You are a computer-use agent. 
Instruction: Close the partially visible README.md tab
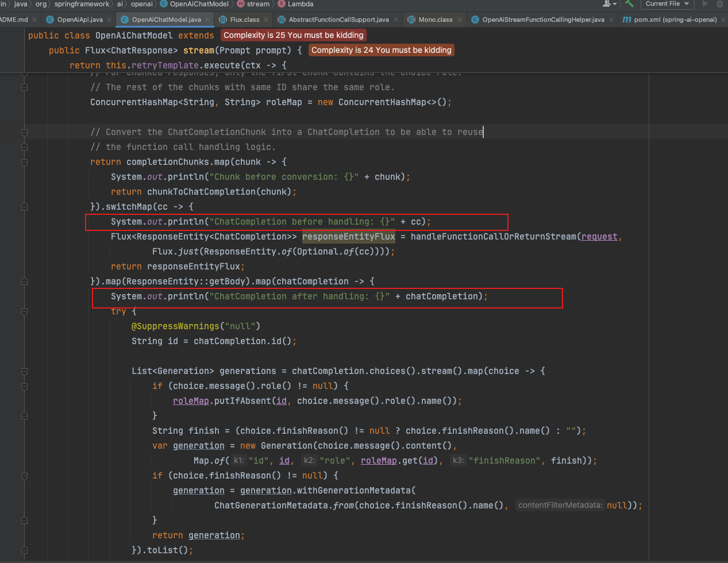pos(34,20)
